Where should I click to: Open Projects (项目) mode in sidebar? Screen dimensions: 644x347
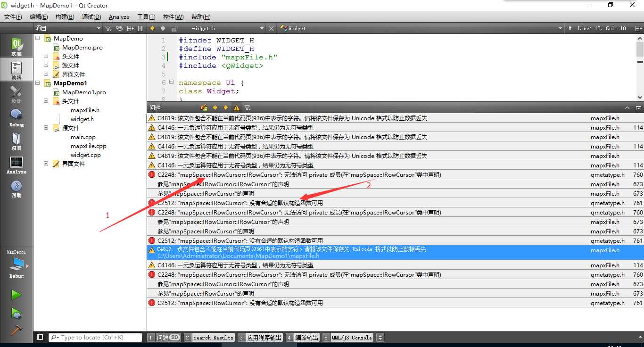[x=17, y=141]
